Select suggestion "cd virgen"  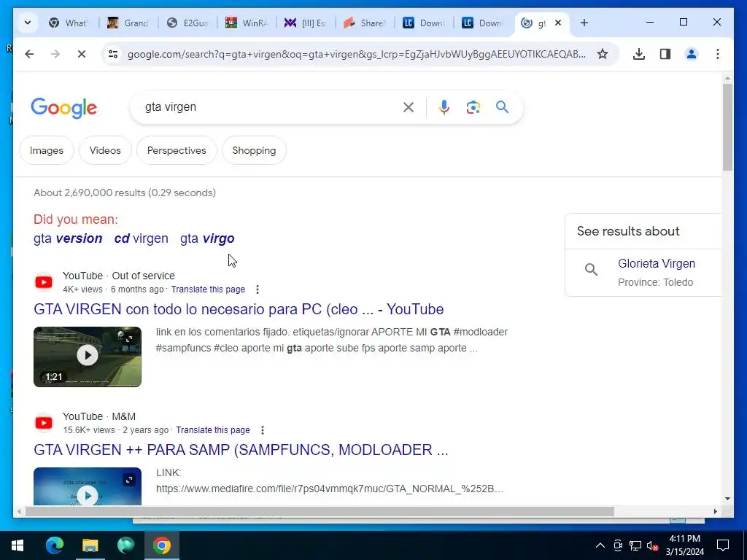pyautogui.click(x=141, y=238)
